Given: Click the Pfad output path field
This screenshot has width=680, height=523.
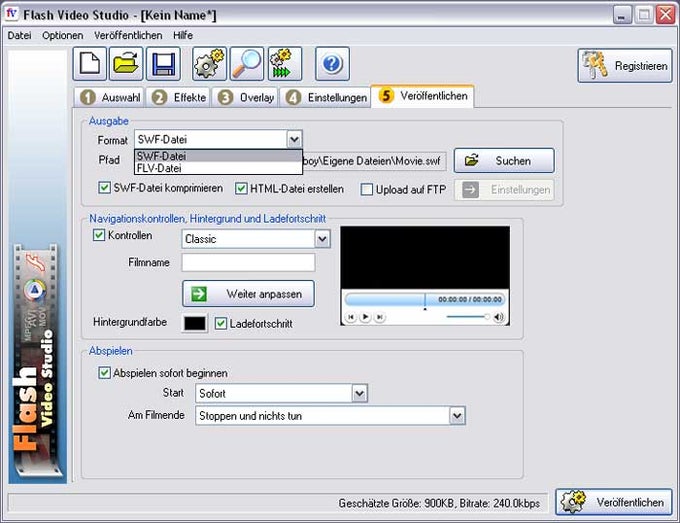Looking at the screenshot, I should tap(374, 161).
